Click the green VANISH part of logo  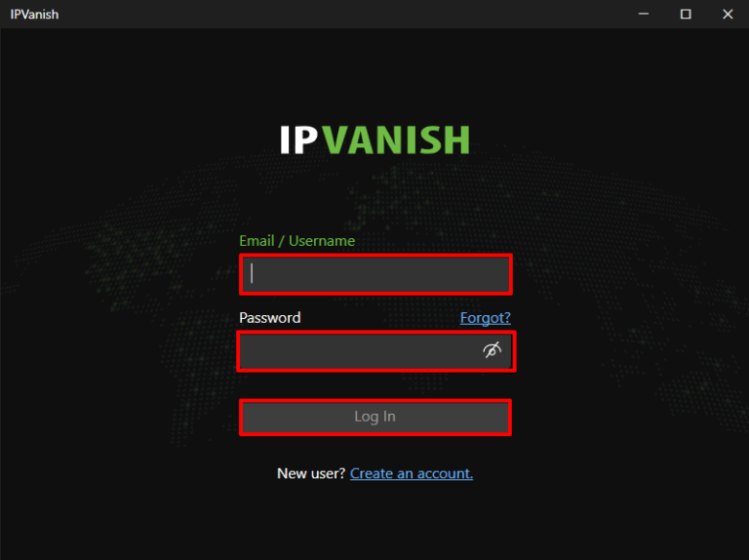point(396,140)
